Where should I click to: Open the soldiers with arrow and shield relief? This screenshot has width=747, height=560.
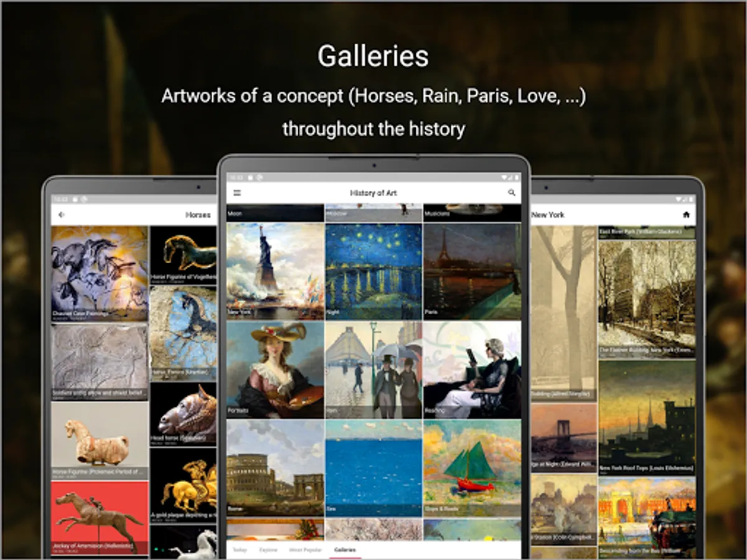pyautogui.click(x=100, y=362)
